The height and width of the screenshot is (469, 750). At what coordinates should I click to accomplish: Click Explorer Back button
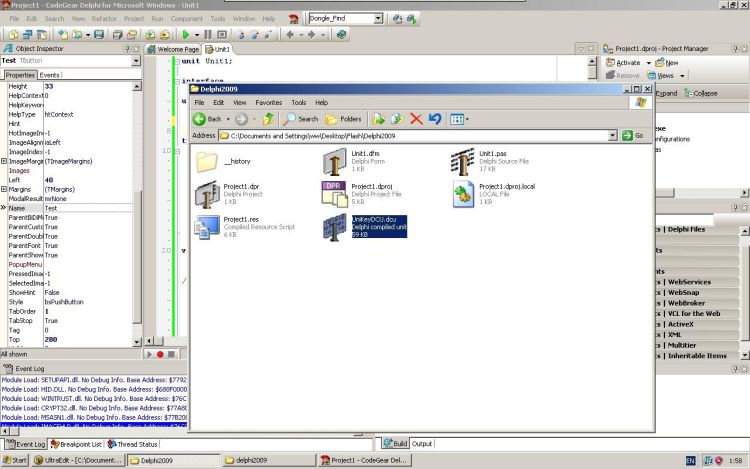(208, 119)
